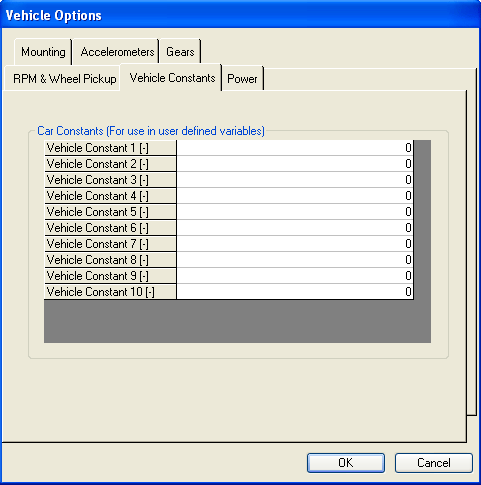Select the Vehicle Constant 2 value cell

click(x=295, y=164)
